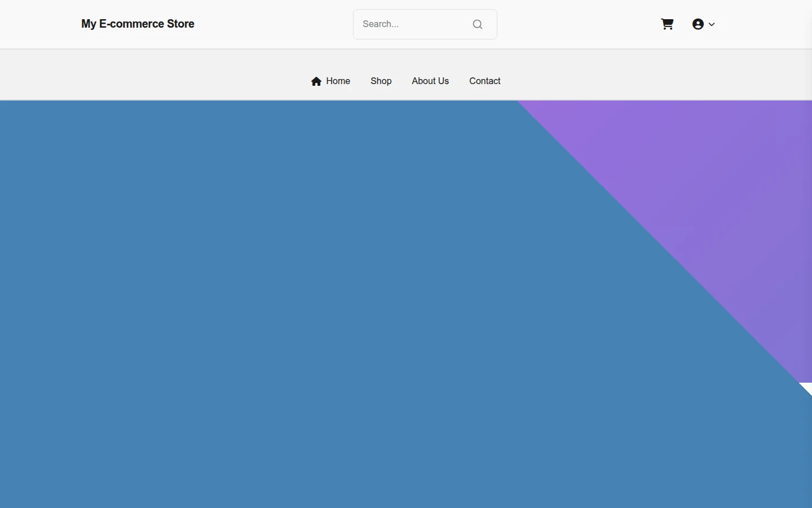Expand the account menu chevron
This screenshot has width=812, height=508.
pos(712,24)
